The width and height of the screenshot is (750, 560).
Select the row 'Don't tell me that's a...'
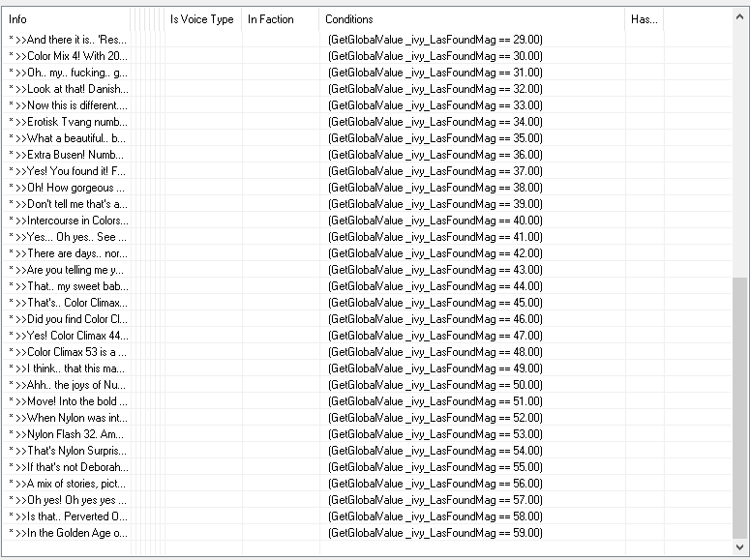367,204
